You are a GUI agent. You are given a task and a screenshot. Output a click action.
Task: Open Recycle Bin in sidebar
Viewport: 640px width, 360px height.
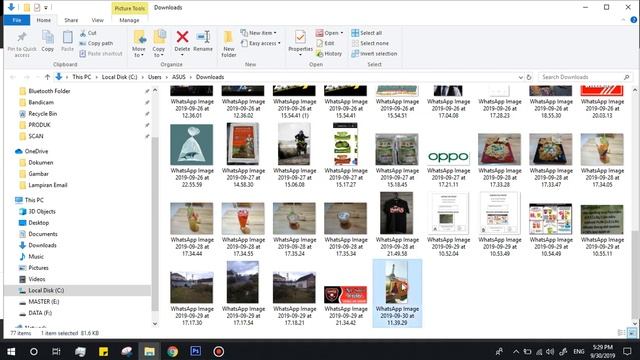click(42, 113)
